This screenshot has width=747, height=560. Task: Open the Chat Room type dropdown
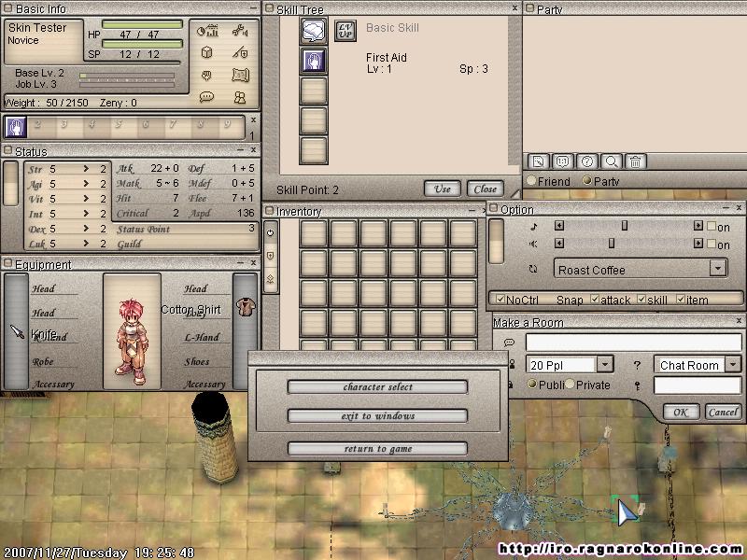pyautogui.click(x=733, y=365)
